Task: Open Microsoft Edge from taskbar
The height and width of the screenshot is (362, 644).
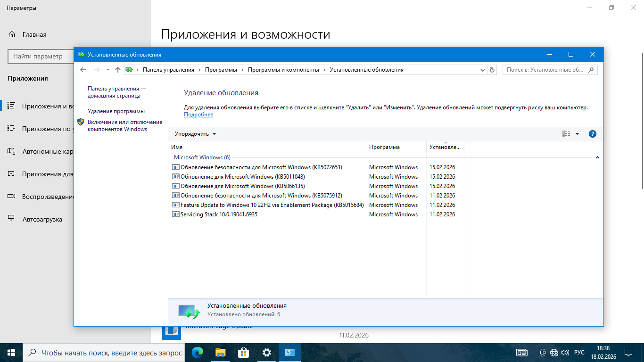Action: coord(197,353)
